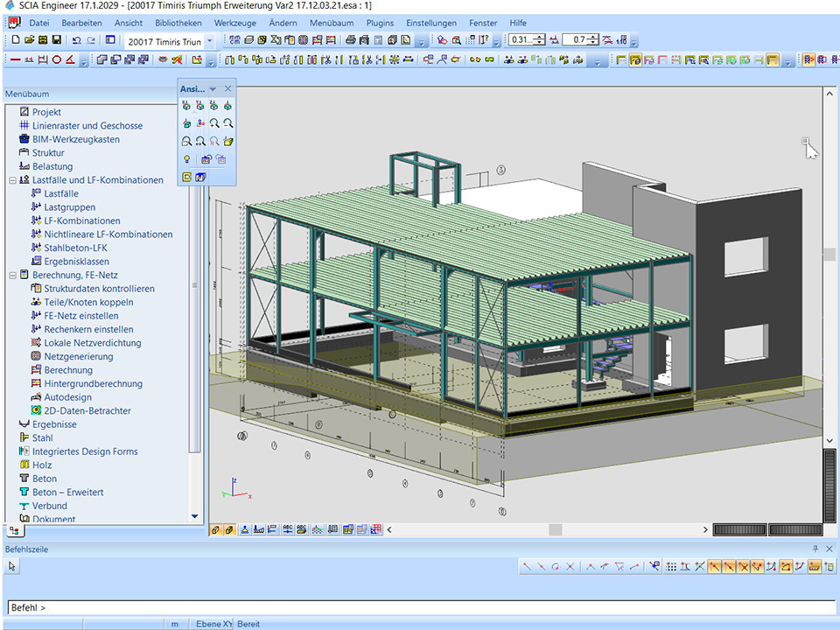Collapse the Berechnung, FE-Netz tree node
This screenshot has height=630, width=840.
(x=12, y=275)
